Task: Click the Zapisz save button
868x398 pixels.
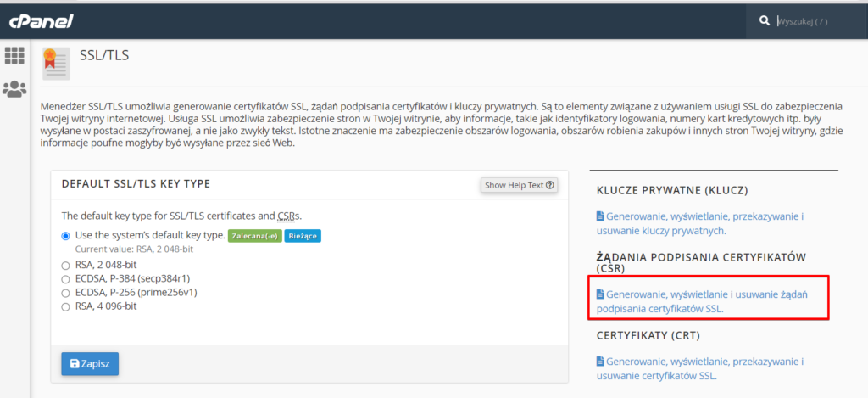Action: (90, 364)
